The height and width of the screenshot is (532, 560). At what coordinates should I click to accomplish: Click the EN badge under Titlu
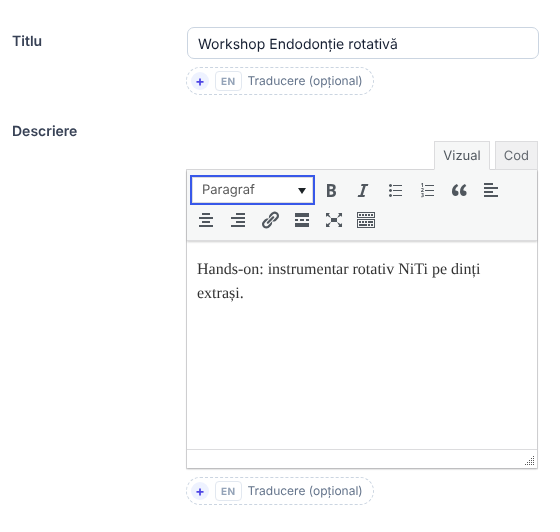pos(228,81)
